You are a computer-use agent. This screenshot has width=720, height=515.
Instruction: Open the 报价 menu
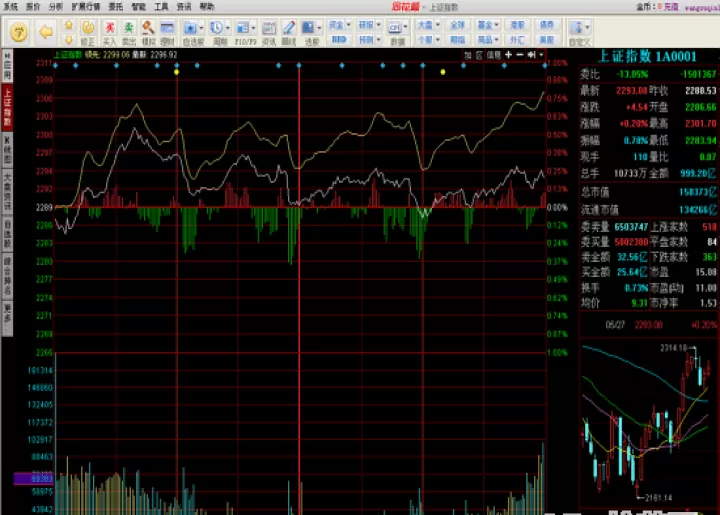point(33,6)
